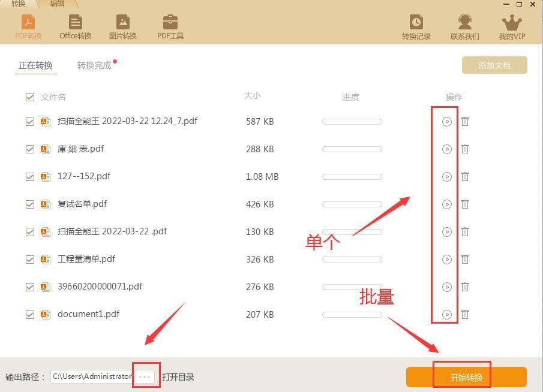Click the 1.08 MB size value
This screenshot has height=392, width=543.
pyautogui.click(x=262, y=177)
